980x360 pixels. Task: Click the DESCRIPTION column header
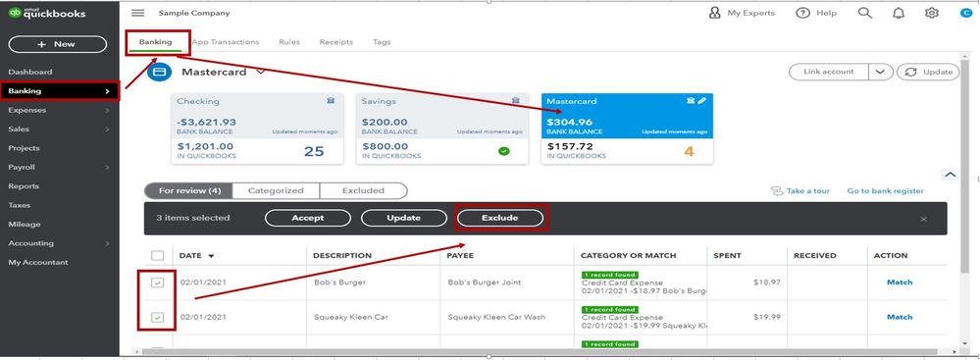(342, 256)
